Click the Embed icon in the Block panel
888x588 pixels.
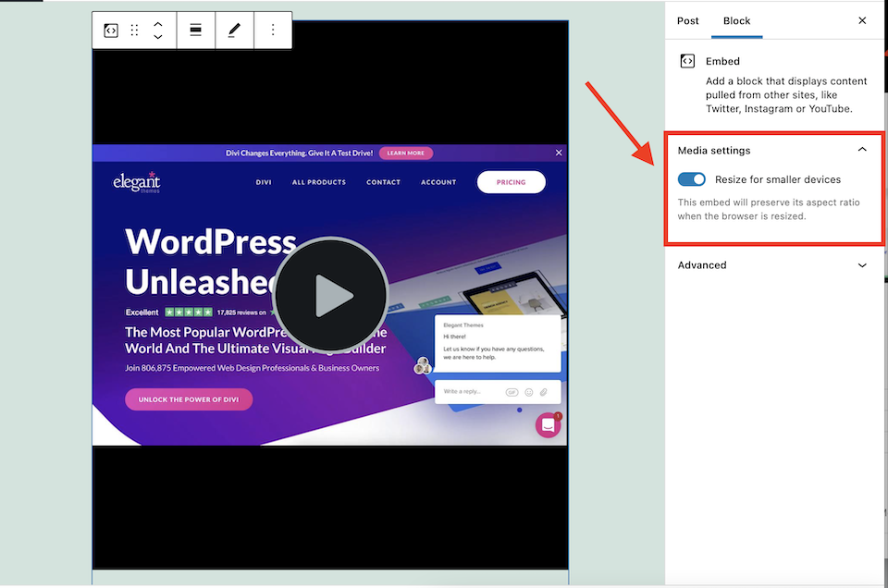(687, 60)
